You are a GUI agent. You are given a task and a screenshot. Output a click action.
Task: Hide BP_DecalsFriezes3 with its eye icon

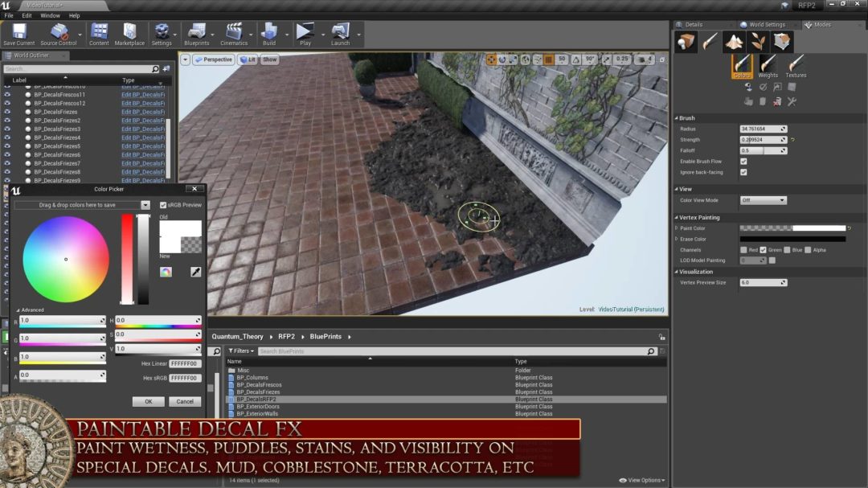tap(7, 129)
